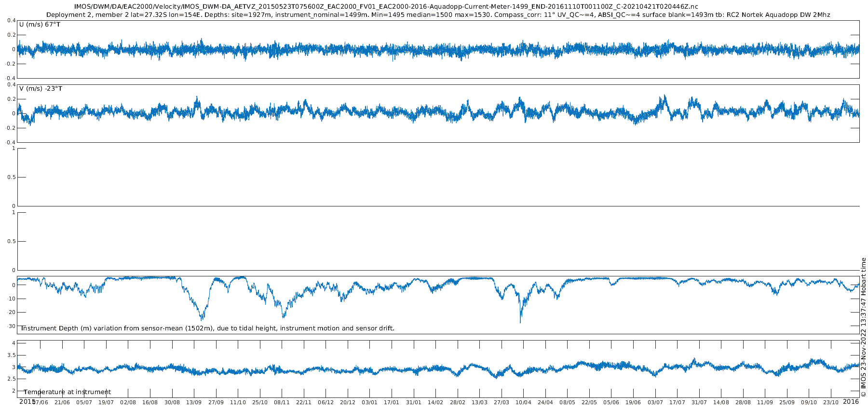Image resolution: width=868 pixels, height=410 pixels.
Task: Click the 'V (m/s) -23°T' panel label
Action: (x=41, y=89)
